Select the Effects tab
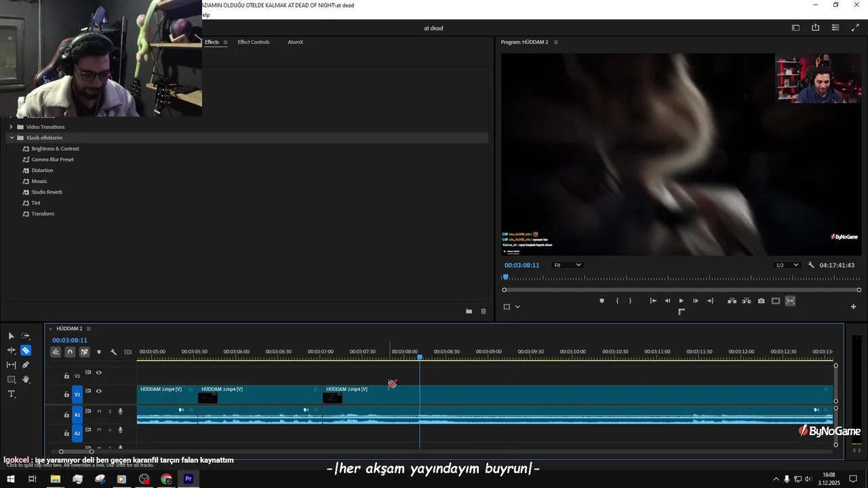 click(212, 42)
